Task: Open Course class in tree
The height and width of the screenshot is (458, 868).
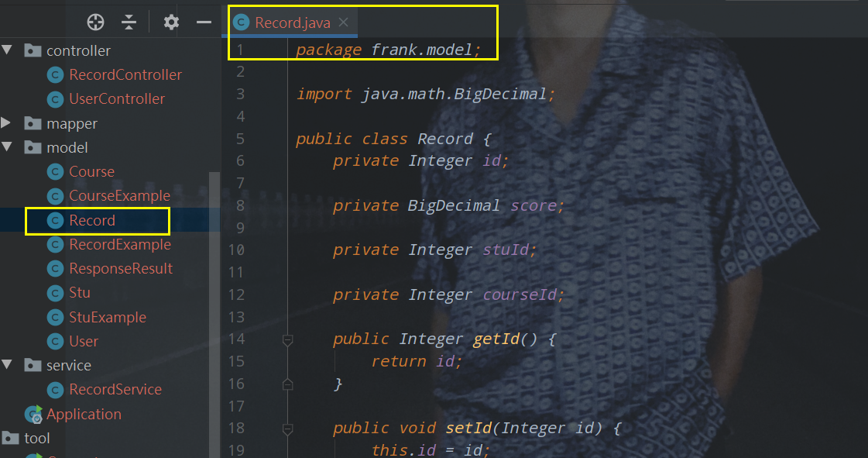Action: 92,172
